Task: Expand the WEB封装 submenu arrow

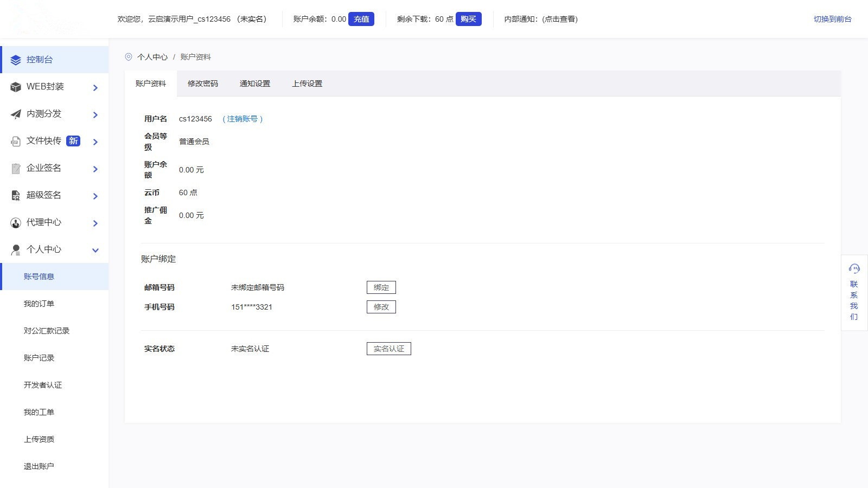Action: point(95,88)
